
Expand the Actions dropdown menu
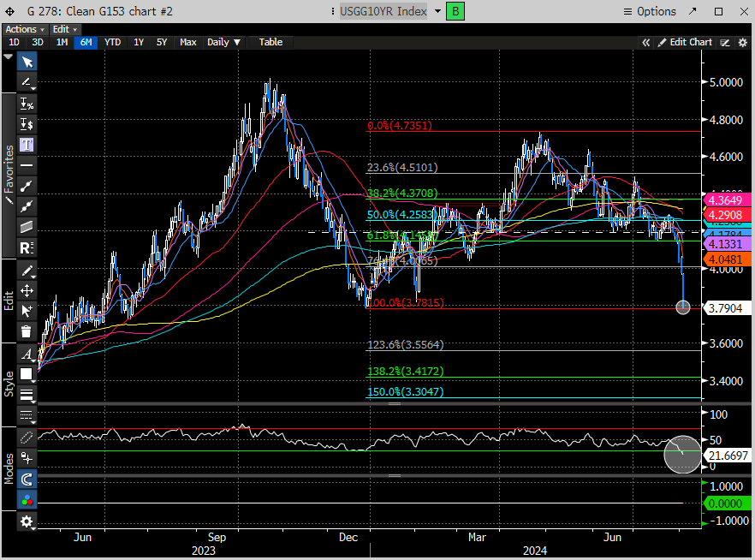click(x=25, y=29)
